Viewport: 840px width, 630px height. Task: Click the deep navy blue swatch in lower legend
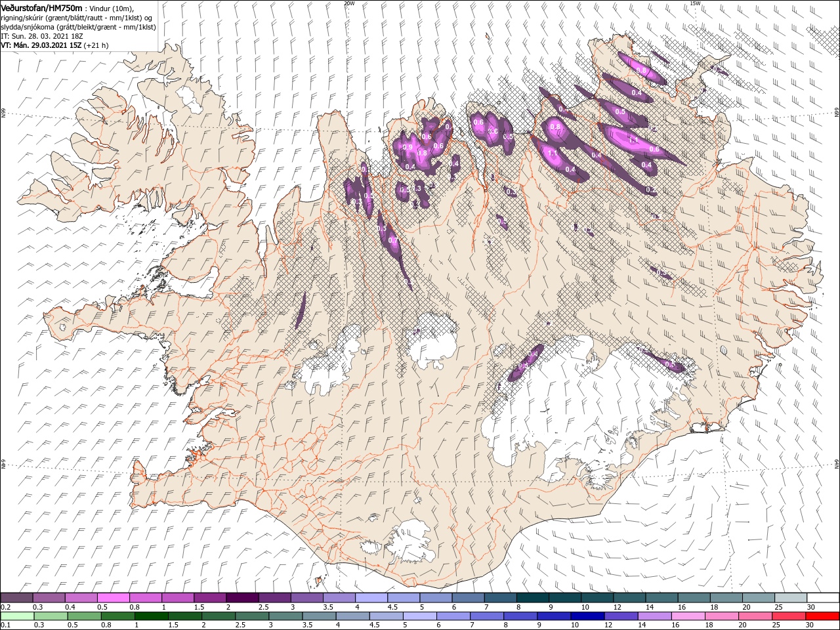pos(586,616)
